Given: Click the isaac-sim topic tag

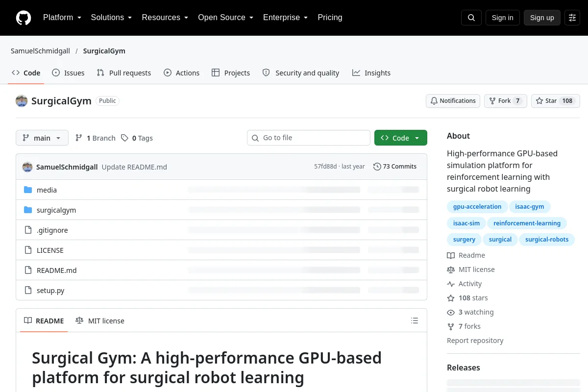Looking at the screenshot, I should (x=466, y=223).
